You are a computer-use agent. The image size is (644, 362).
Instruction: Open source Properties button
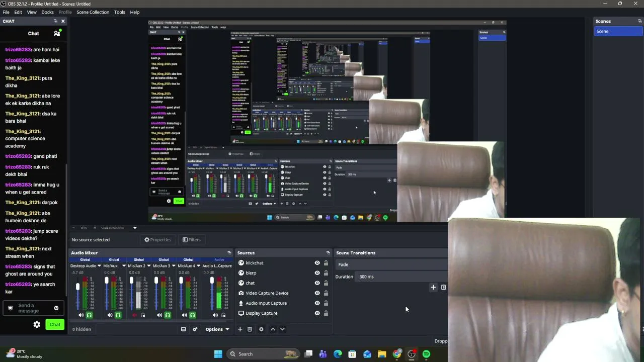pos(158,240)
